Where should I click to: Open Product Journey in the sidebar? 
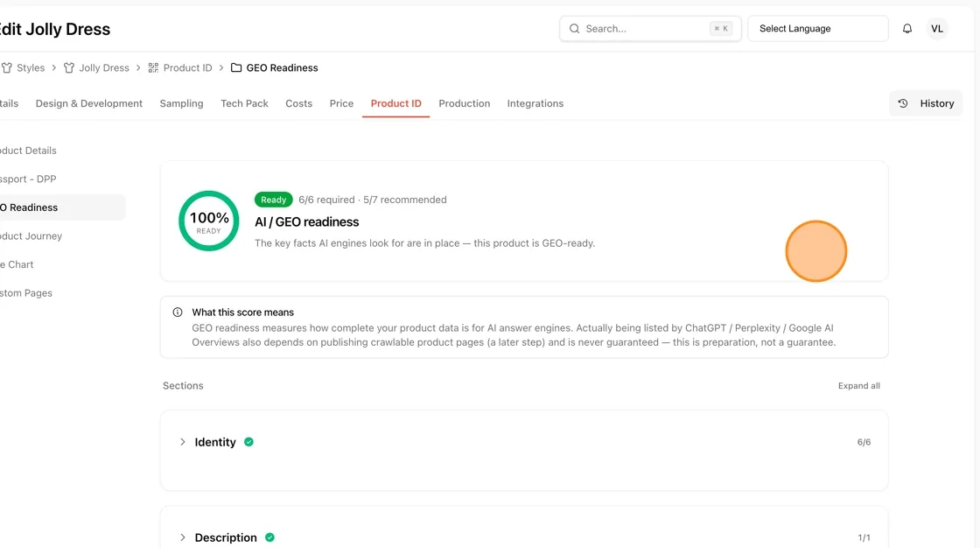(31, 235)
